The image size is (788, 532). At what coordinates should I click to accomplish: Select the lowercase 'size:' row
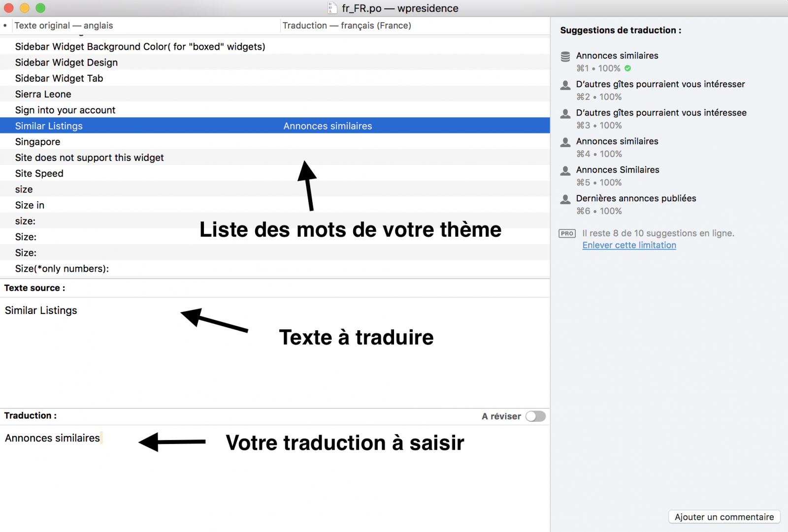[275, 220]
